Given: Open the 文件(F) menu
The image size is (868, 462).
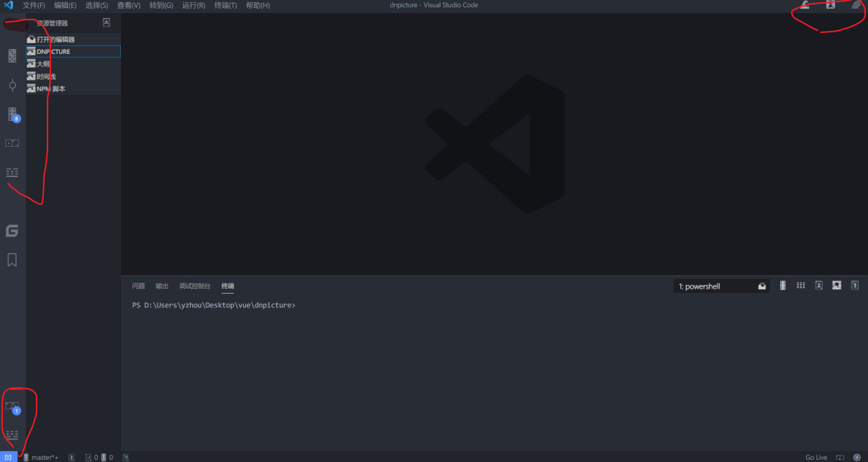Looking at the screenshot, I should 34,5.
